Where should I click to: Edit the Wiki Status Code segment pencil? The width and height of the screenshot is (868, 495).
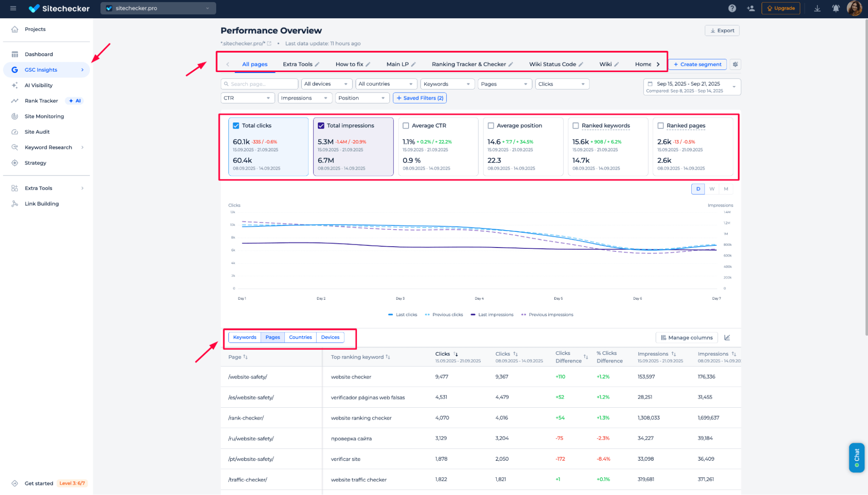[581, 64]
